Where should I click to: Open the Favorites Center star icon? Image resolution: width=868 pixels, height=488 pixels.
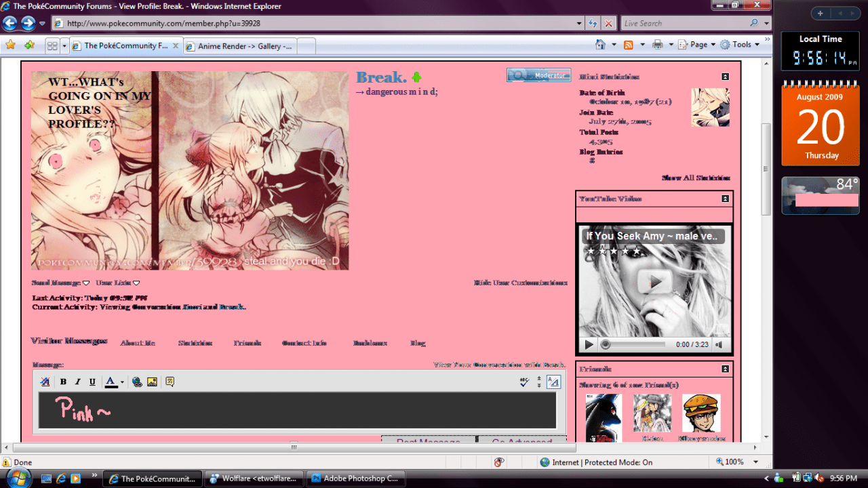(10, 45)
